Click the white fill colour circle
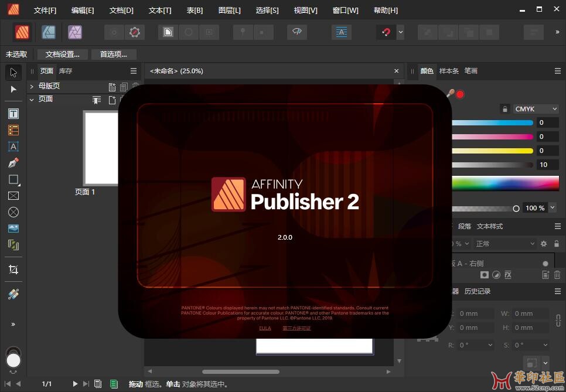Viewport: 566px width, 392px height. (13, 360)
